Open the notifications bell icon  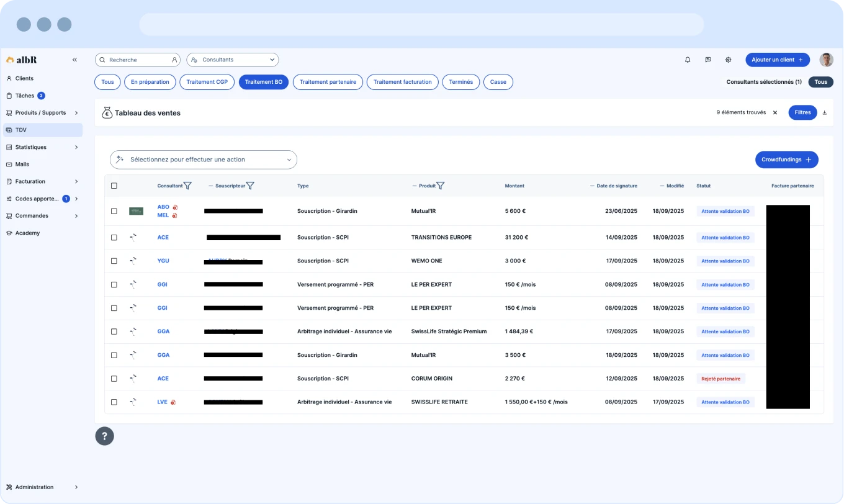[688, 60]
